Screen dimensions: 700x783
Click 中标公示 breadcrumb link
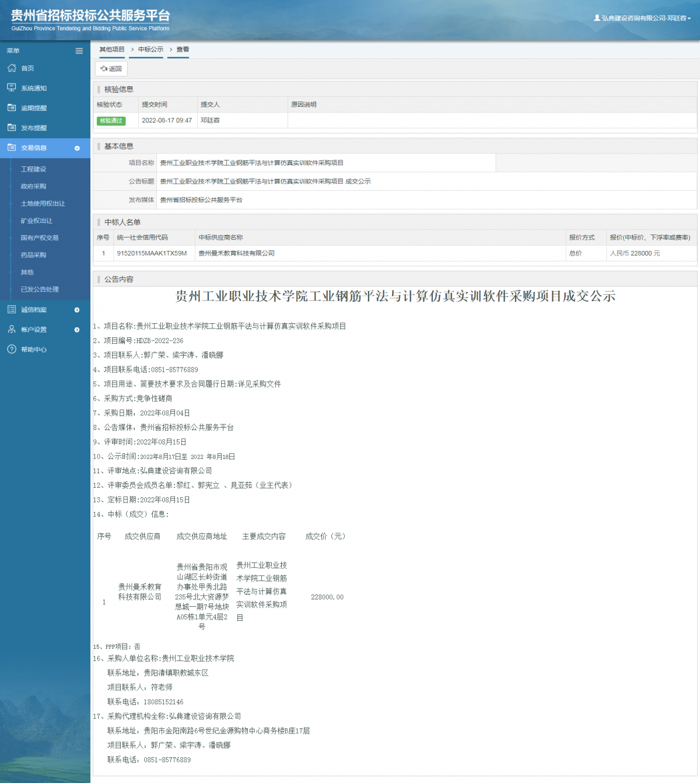tap(150, 50)
